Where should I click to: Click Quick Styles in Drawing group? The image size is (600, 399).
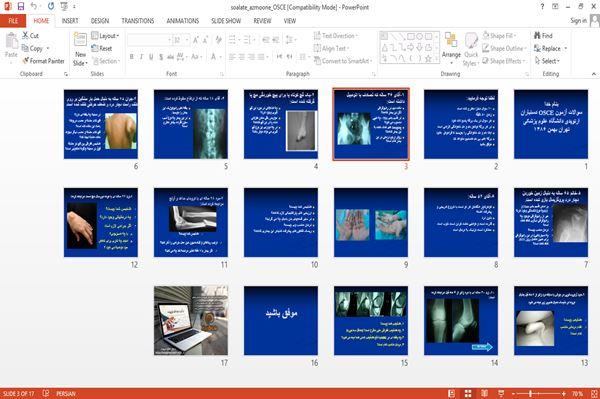coord(471,50)
